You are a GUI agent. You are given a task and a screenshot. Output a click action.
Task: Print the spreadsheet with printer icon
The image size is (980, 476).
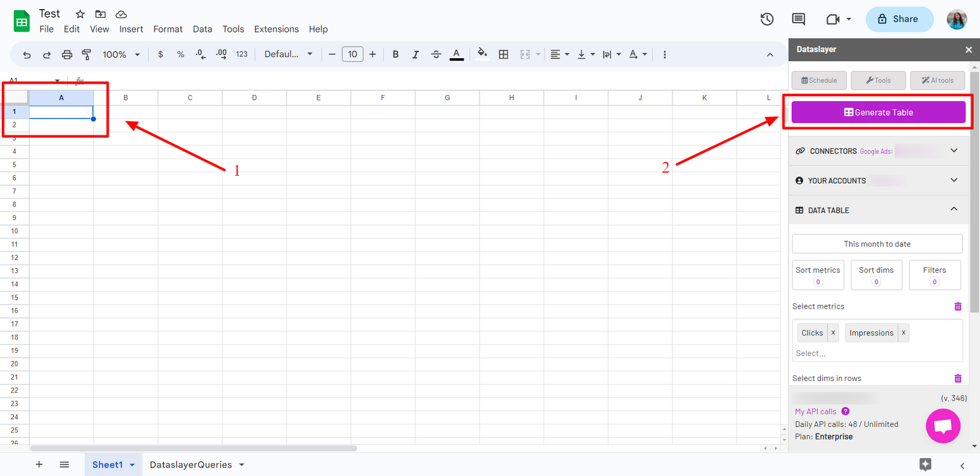[x=67, y=55]
